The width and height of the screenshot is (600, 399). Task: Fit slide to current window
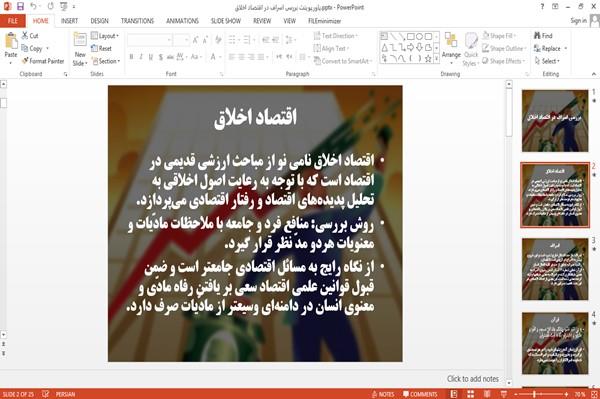pyautogui.click(x=595, y=394)
